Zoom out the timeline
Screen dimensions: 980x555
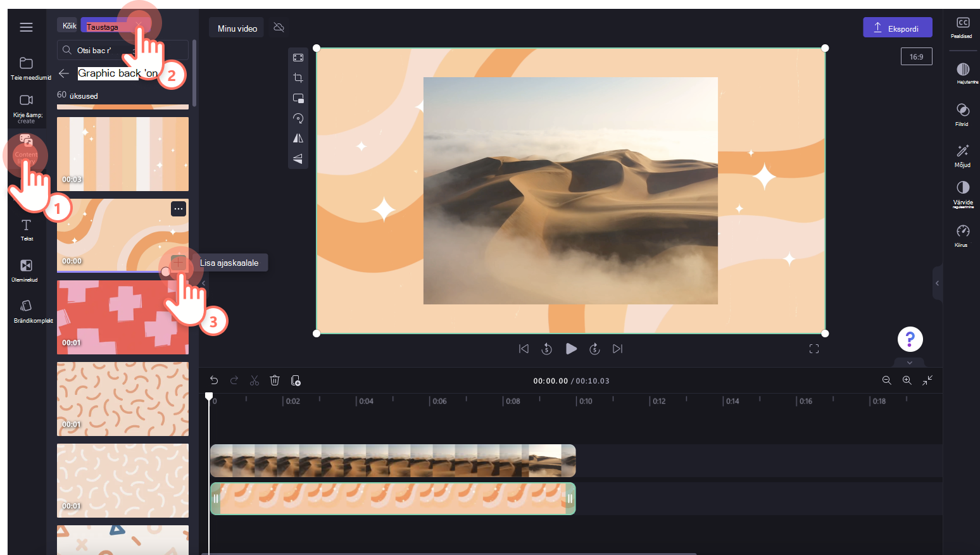pyautogui.click(x=886, y=380)
